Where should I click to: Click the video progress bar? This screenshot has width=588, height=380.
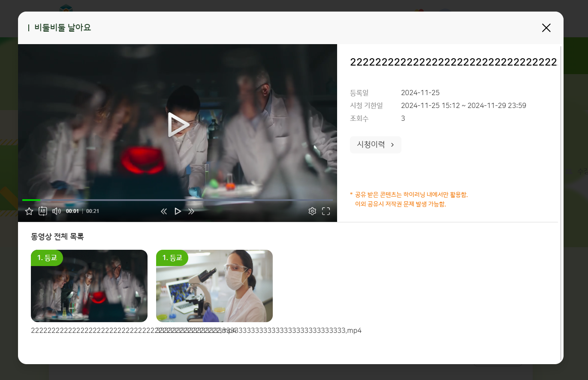pyautogui.click(x=178, y=200)
